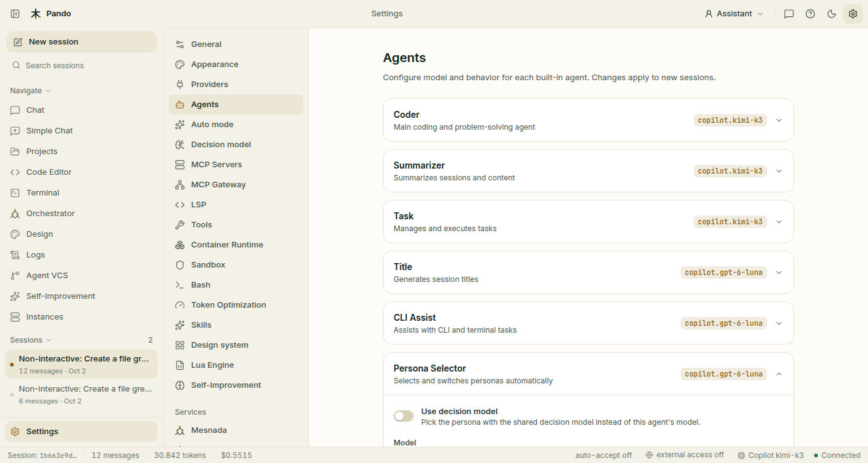The image size is (868, 463).
Task: Open Self-Improvement in the Navigate list
Action: coord(81,296)
